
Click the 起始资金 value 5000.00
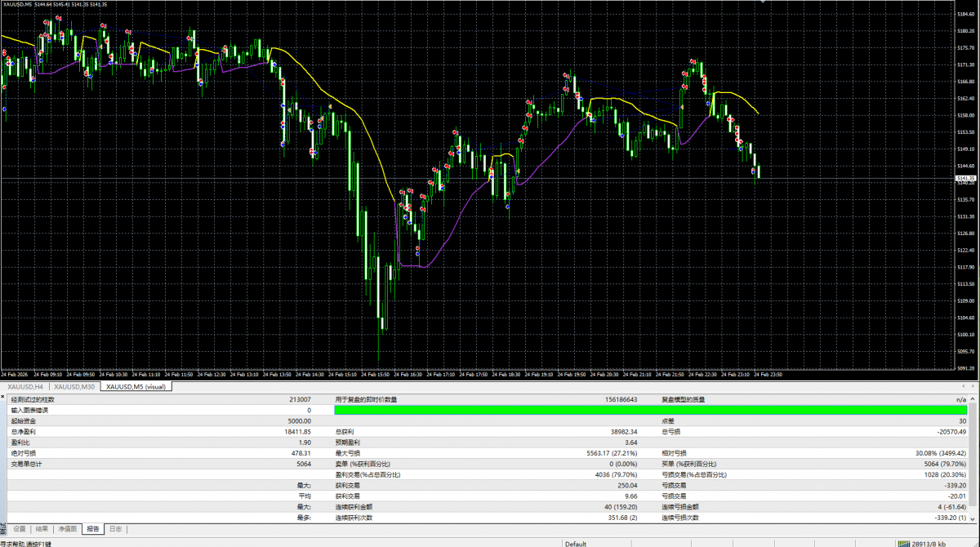click(x=300, y=420)
